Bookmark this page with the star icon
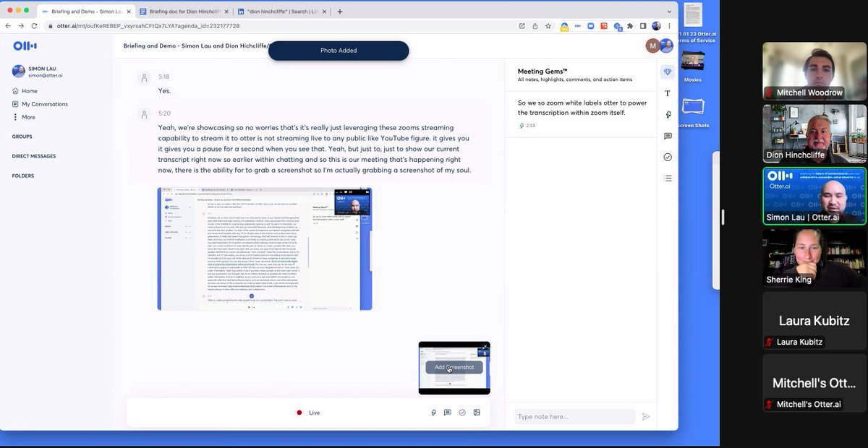 click(548, 25)
